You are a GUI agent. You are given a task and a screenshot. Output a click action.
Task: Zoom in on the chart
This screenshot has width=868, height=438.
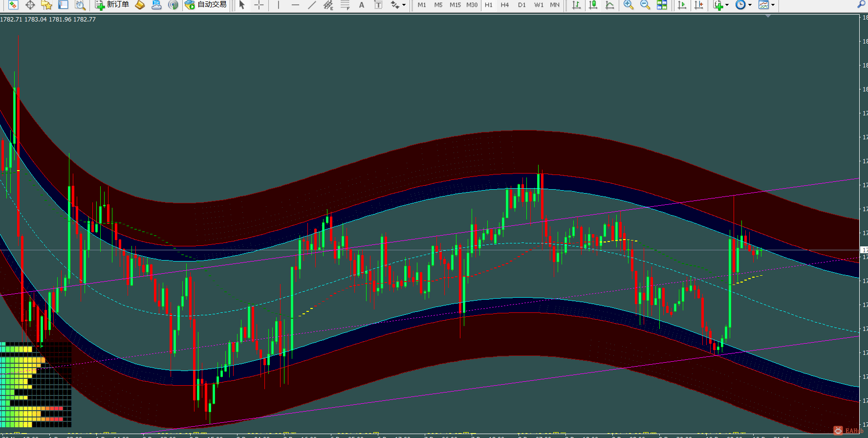(629, 5)
